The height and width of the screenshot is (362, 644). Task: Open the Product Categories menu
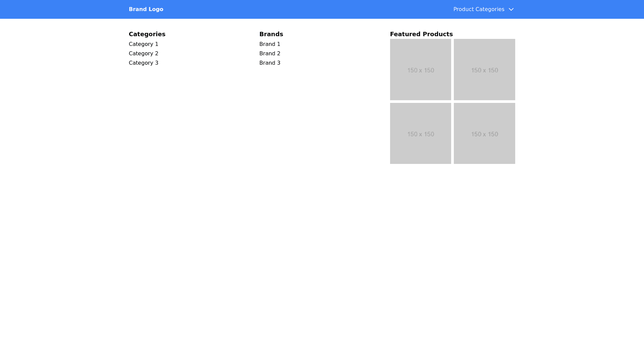(479, 9)
